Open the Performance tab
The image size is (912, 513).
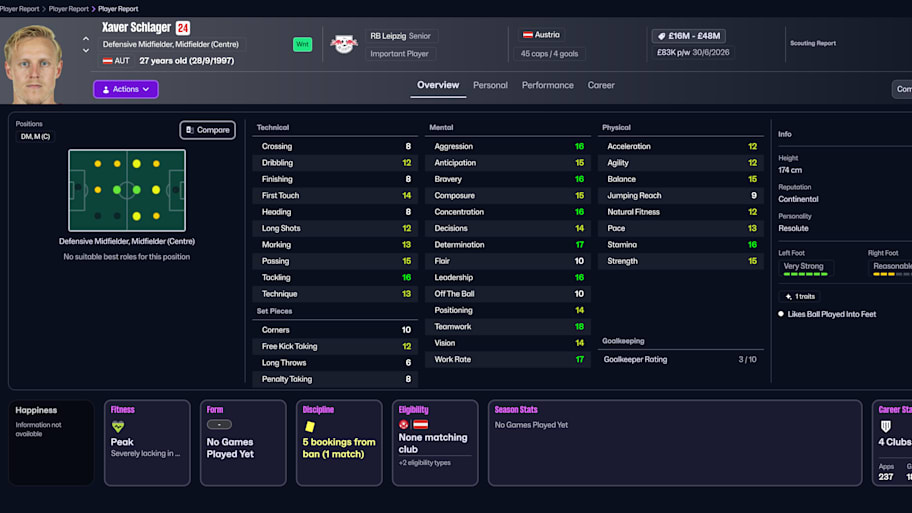547,85
